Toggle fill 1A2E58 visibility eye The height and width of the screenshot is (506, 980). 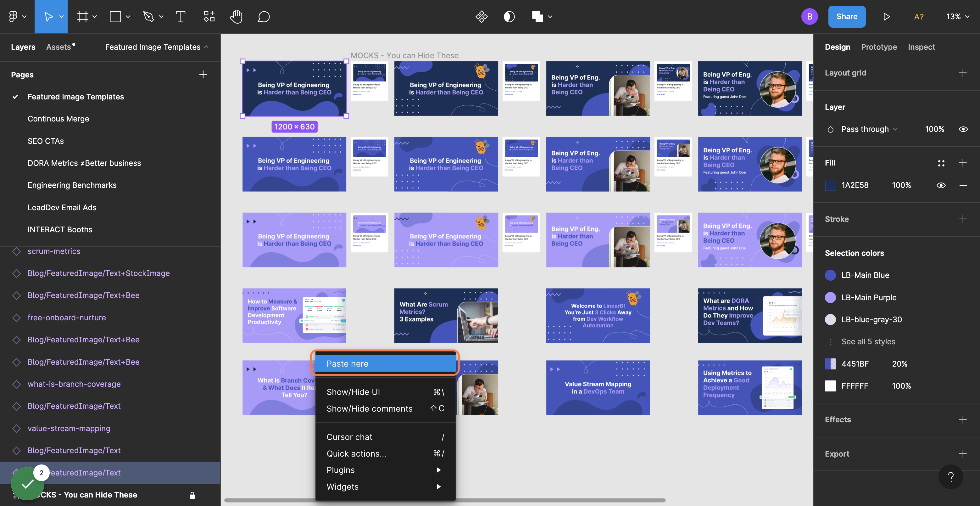pos(941,185)
